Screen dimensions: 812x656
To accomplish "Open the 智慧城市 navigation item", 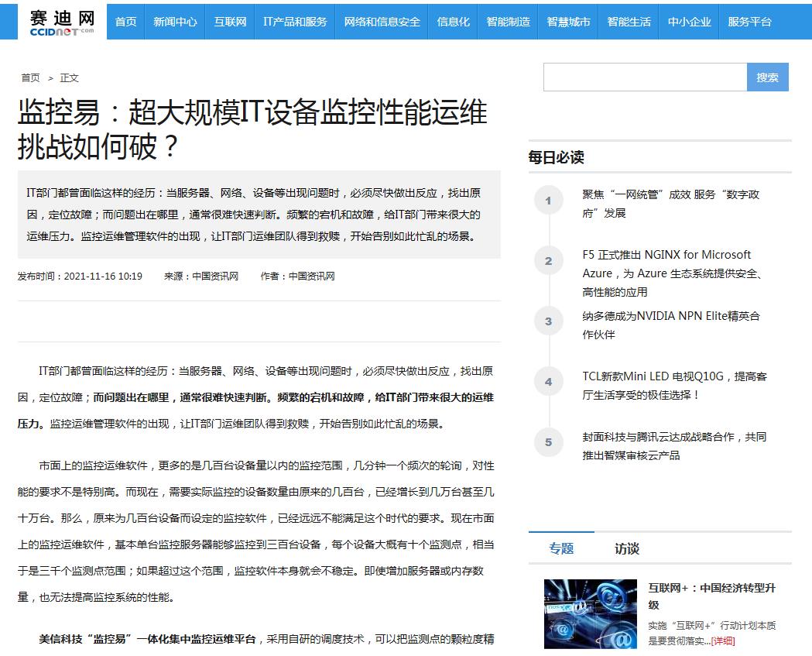I will pyautogui.click(x=568, y=22).
